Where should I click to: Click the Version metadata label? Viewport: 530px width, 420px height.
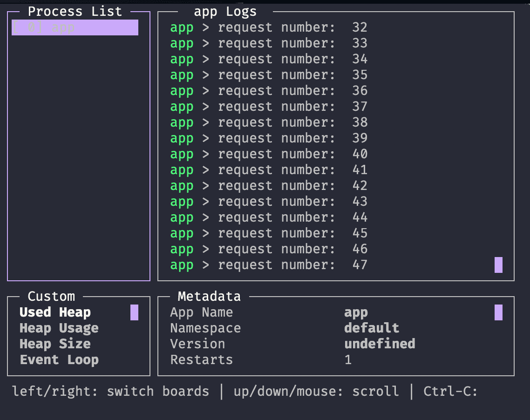[x=198, y=344]
